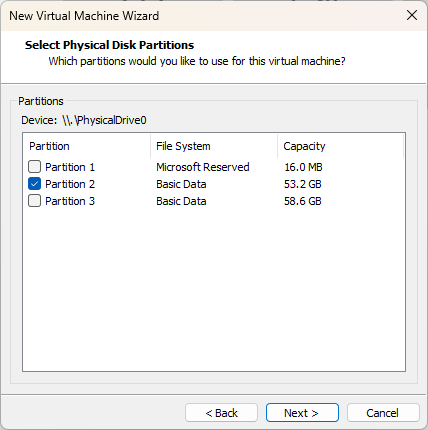This screenshot has width=428, height=430.
Task: Click the File System column header
Action: (x=214, y=146)
